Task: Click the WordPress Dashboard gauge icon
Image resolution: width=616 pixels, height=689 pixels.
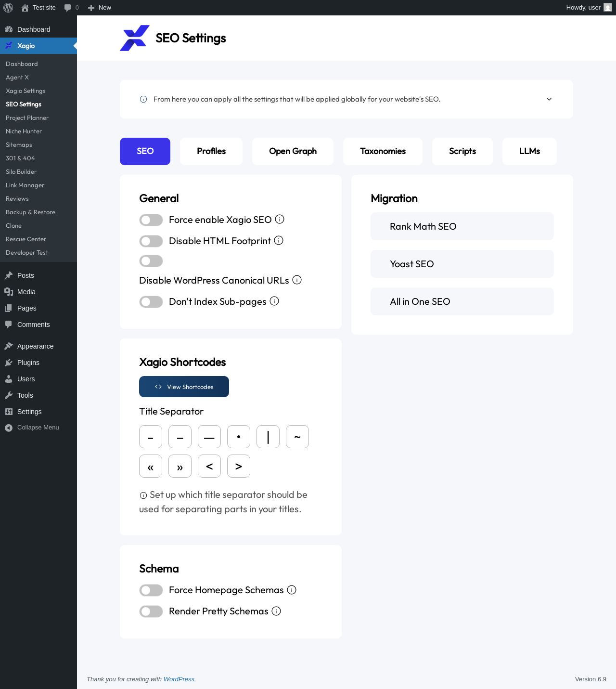Action: click(9, 29)
